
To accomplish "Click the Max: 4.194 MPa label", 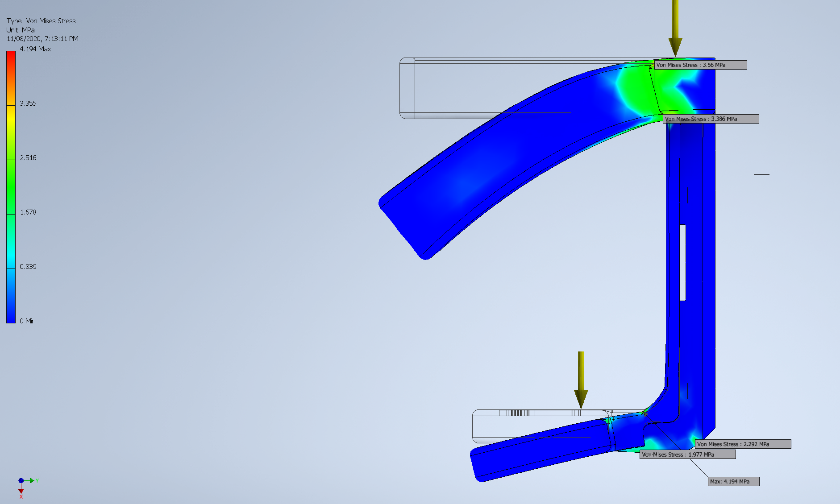I will tap(733, 482).
